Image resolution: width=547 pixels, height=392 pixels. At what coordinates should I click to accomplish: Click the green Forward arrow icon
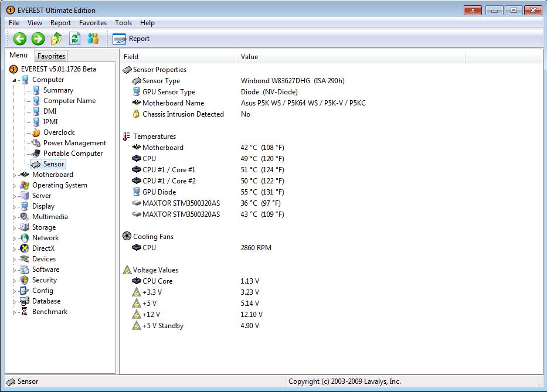[38, 39]
